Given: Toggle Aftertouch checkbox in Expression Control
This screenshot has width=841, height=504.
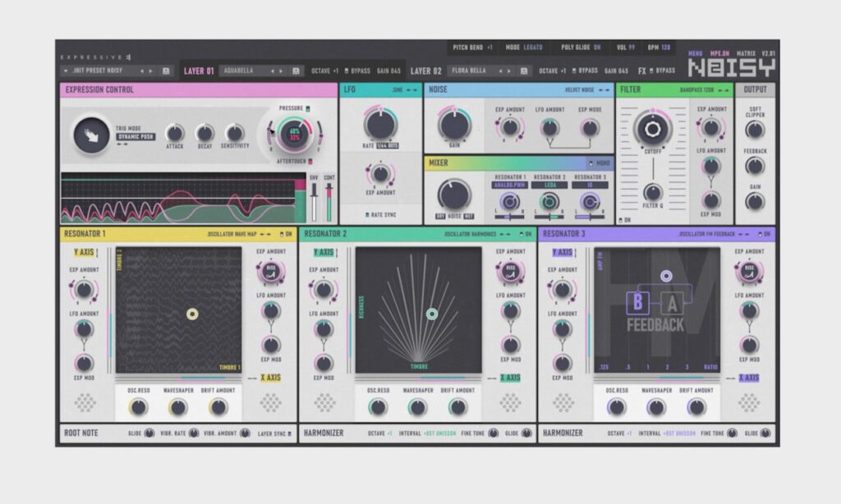Looking at the screenshot, I should click(x=310, y=162).
